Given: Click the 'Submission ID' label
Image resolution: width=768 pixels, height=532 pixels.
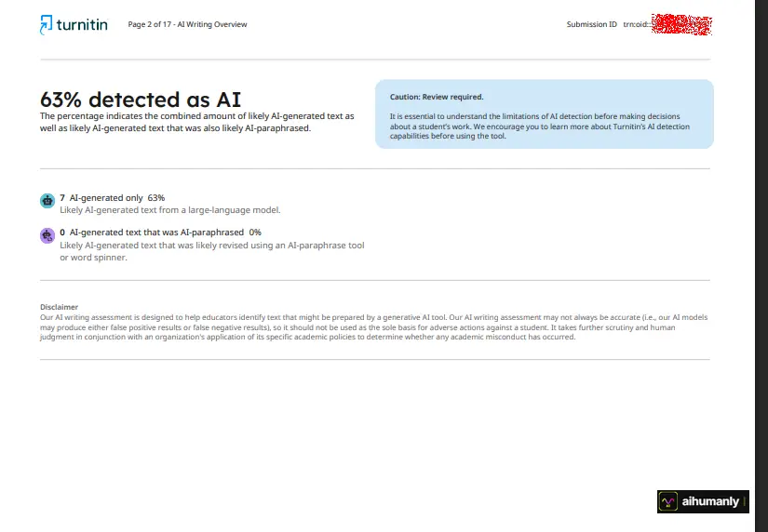Looking at the screenshot, I should [x=592, y=24].
